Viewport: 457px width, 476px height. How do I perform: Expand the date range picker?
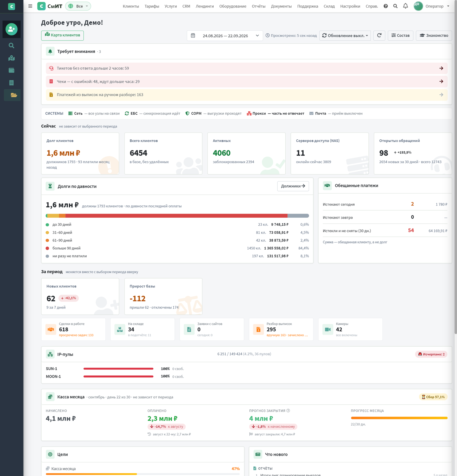225,36
